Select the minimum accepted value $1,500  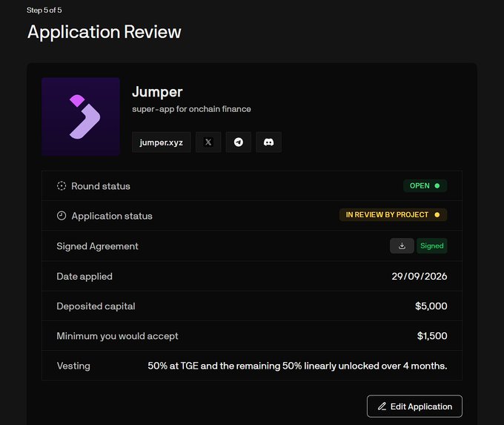[x=432, y=336]
